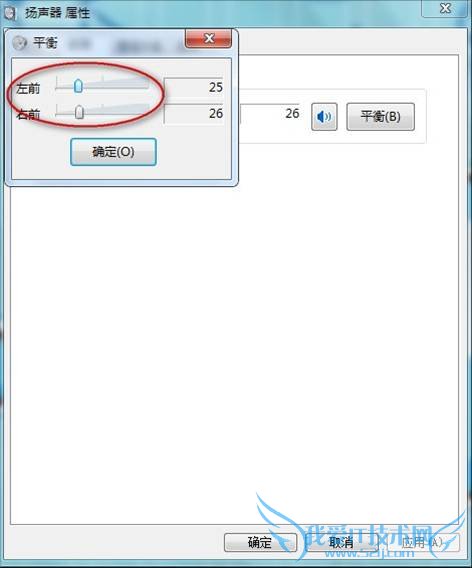Close the 平衡 dialog with red X

(208, 38)
